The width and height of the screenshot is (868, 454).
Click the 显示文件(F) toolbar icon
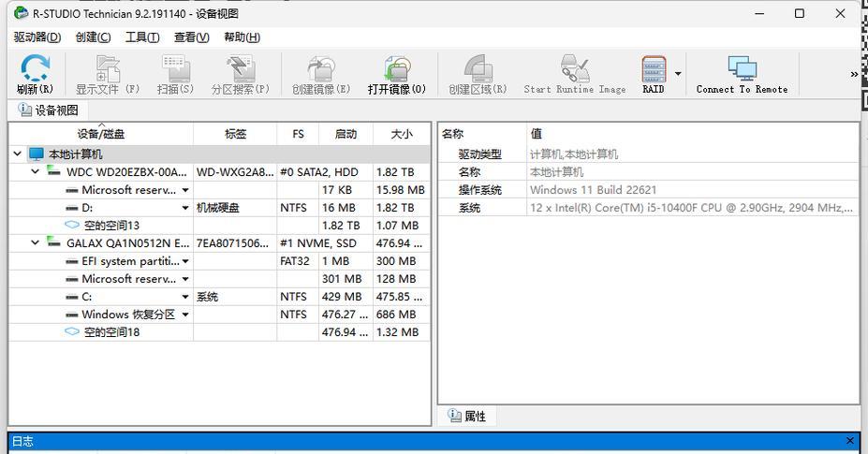(x=108, y=68)
